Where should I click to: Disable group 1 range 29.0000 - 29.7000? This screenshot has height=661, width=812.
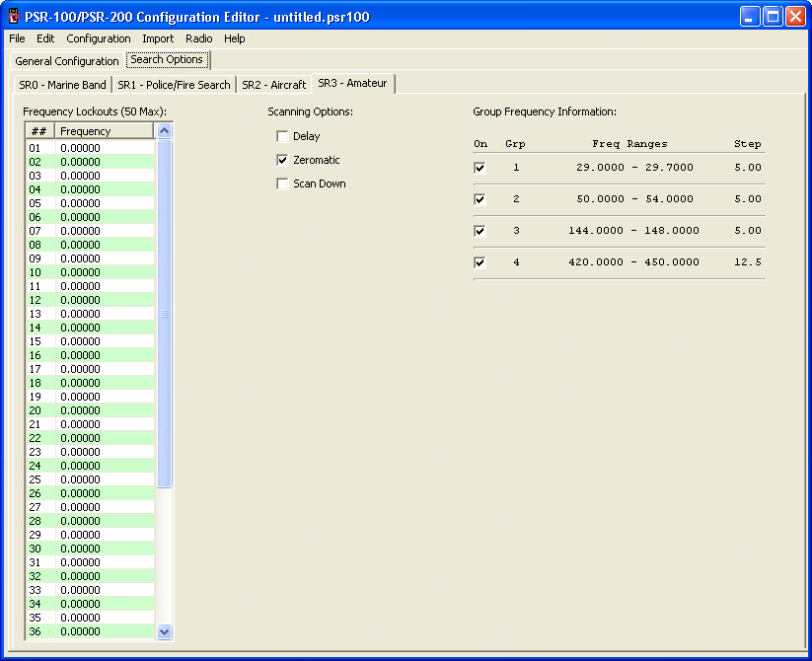(480, 168)
